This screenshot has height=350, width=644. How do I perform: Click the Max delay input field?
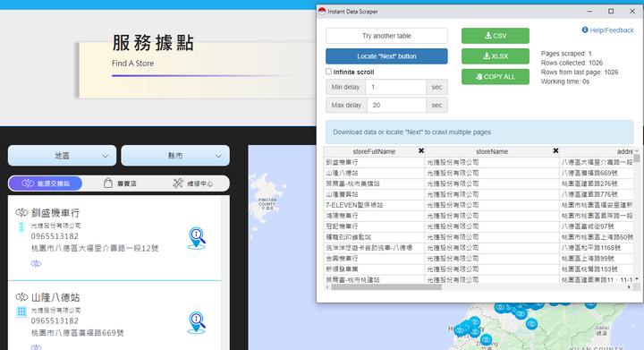pyautogui.click(x=396, y=105)
